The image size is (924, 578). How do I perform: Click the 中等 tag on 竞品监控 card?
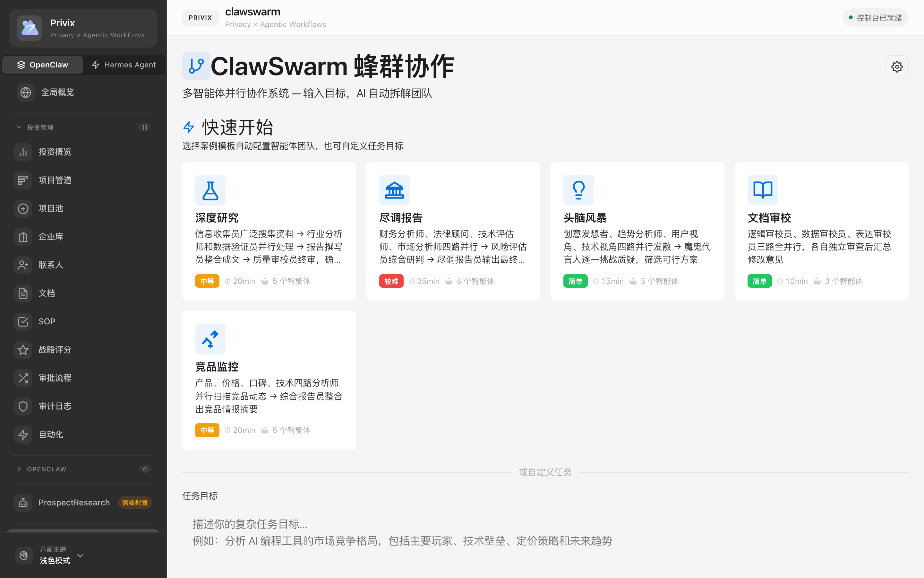(x=207, y=430)
